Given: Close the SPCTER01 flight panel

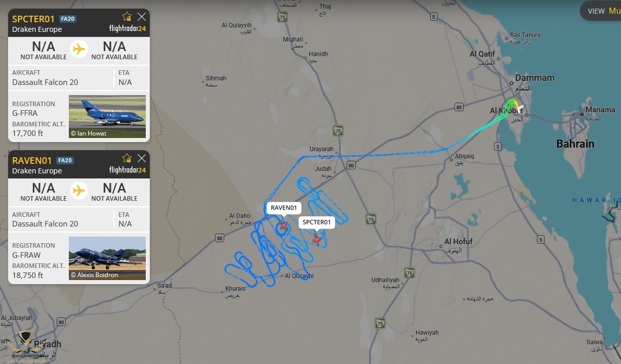Looking at the screenshot, I should coord(142,17).
